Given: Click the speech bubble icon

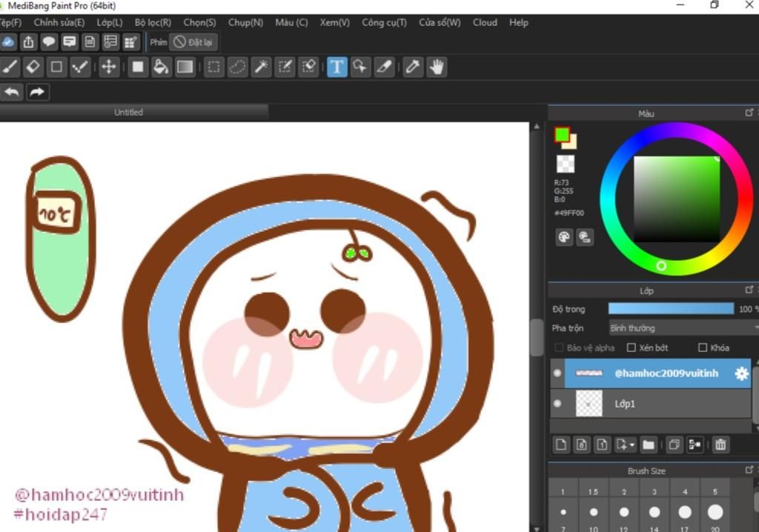Looking at the screenshot, I should 49,42.
